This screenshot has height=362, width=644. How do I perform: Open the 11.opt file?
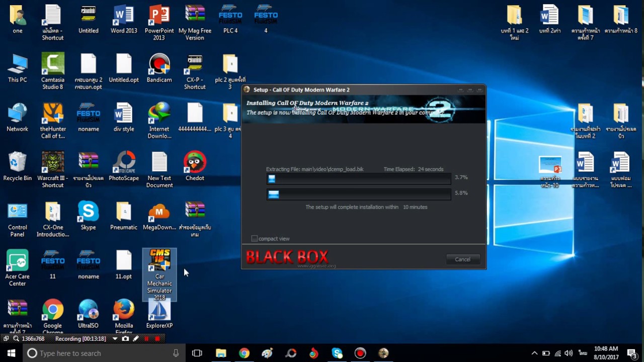pos(124,265)
